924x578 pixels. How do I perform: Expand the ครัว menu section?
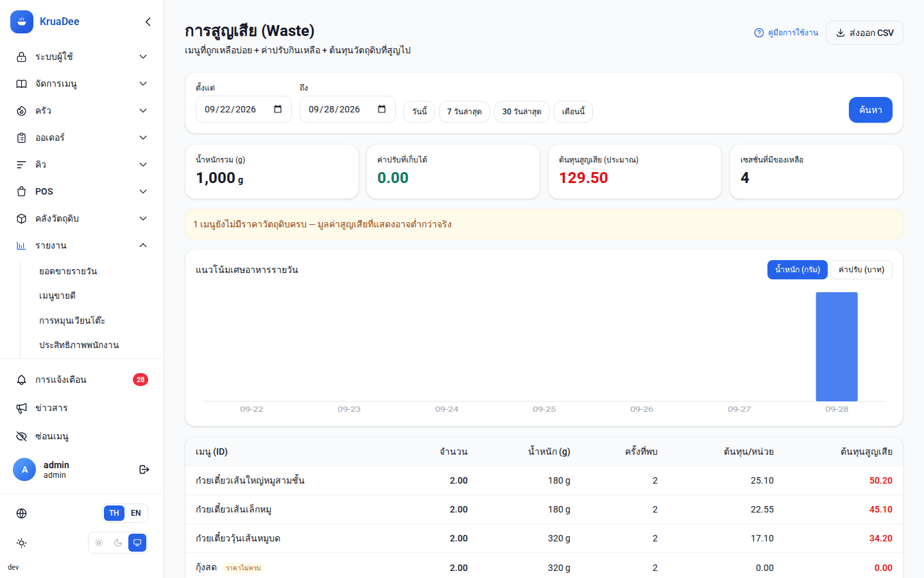click(x=81, y=110)
